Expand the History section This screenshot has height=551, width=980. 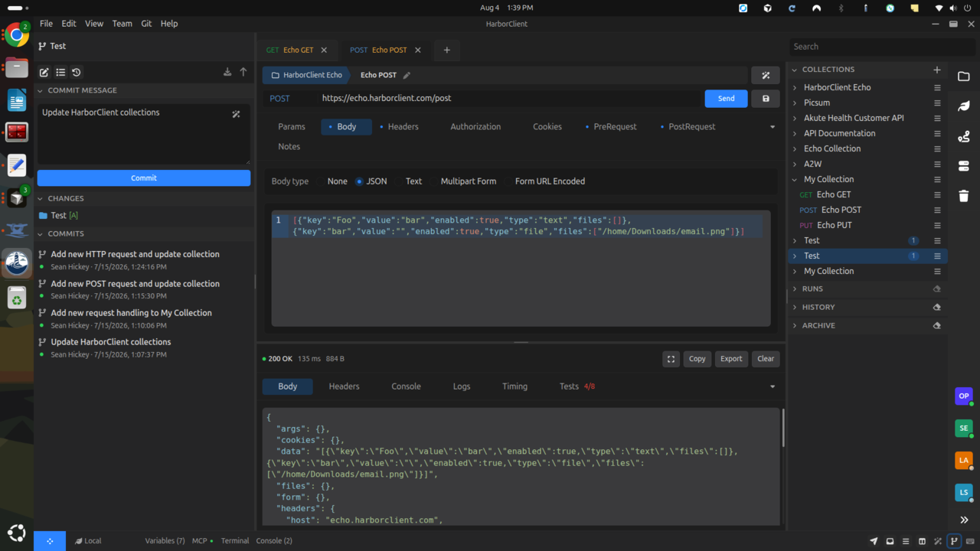point(795,307)
